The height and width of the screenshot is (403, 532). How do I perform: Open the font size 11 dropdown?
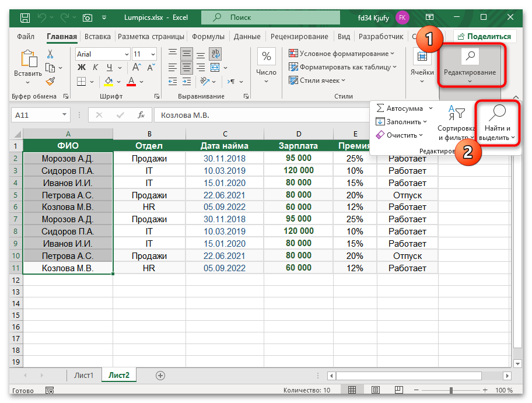click(x=153, y=54)
